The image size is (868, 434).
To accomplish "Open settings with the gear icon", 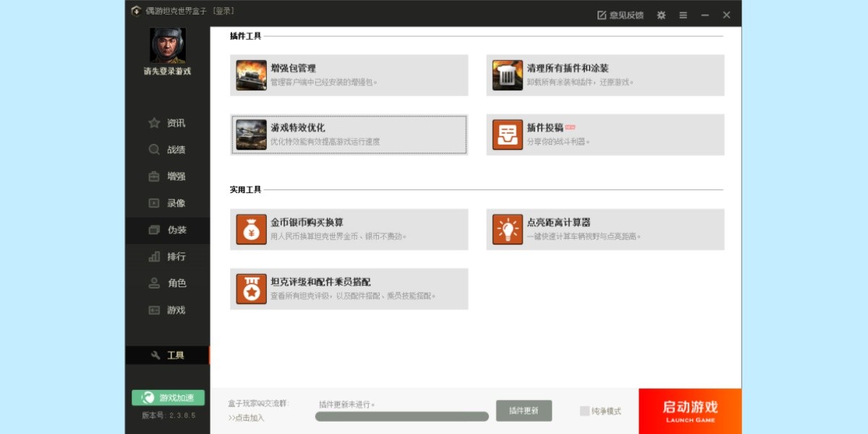I will [x=661, y=14].
